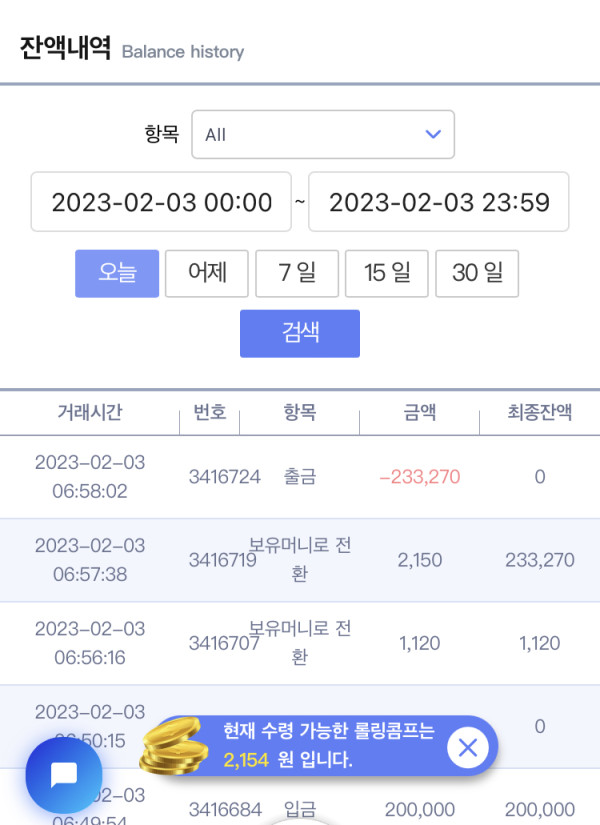Dismiss the rolling comp notification banner
The height and width of the screenshot is (825, 600).
tap(467, 747)
